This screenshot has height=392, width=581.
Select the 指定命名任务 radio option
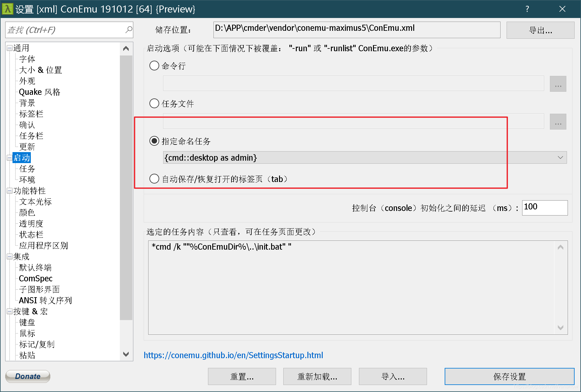(154, 141)
